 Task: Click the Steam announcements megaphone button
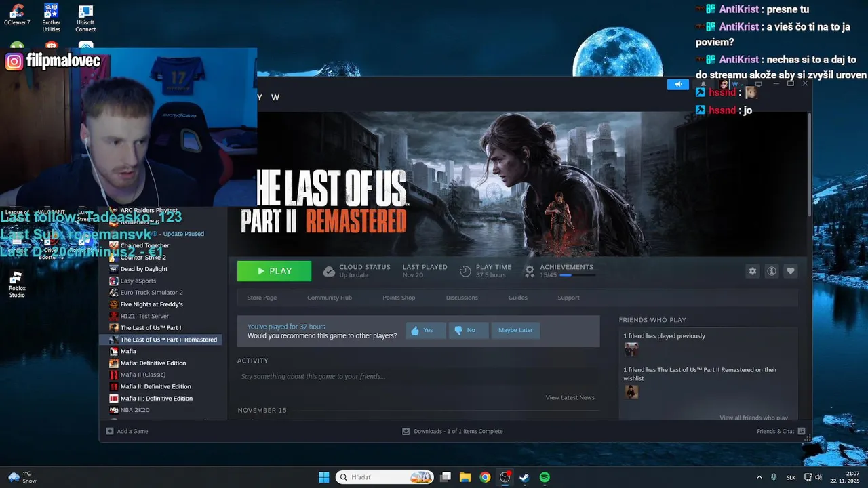[x=677, y=84]
